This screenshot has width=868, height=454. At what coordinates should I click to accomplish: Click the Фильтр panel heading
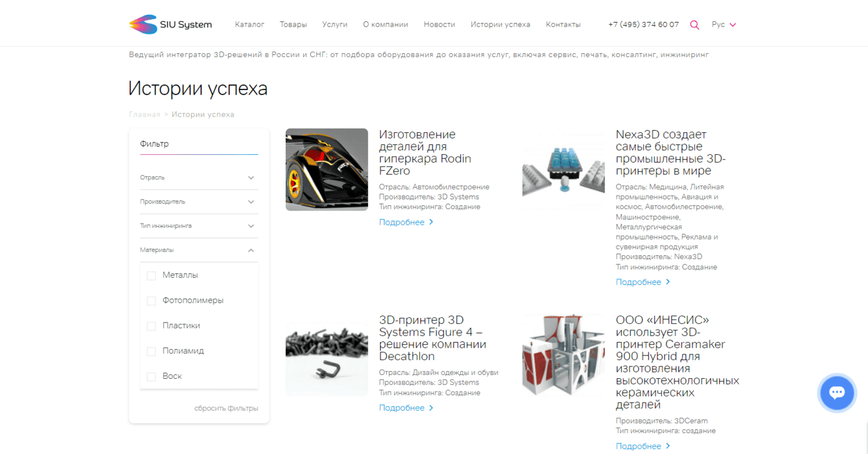tap(154, 144)
